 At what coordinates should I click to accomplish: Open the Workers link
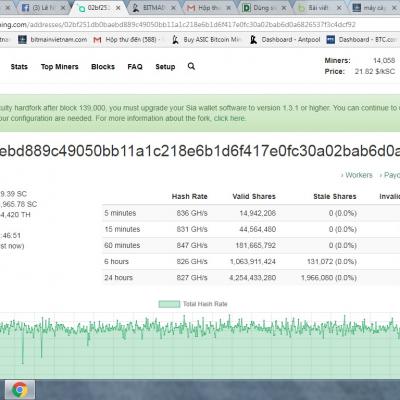pyautogui.click(x=359, y=175)
